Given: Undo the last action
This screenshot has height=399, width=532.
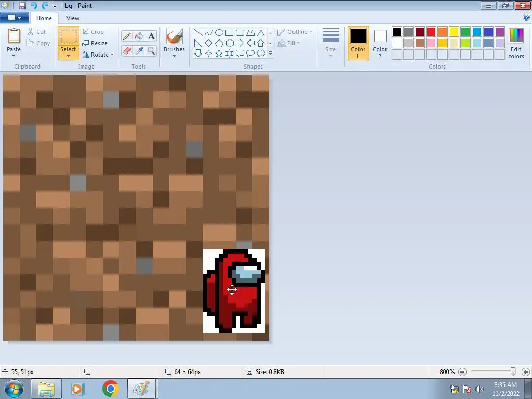Looking at the screenshot, I should coord(34,5).
